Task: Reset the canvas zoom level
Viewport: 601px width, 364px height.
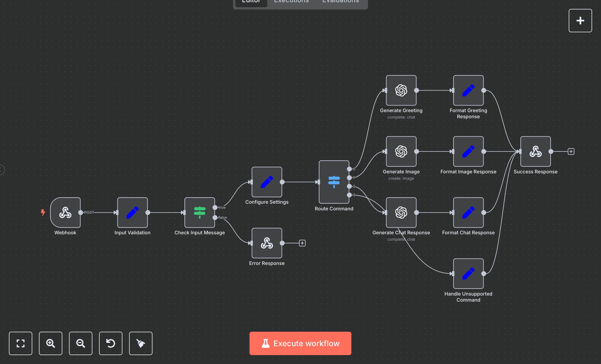Action: [111, 343]
